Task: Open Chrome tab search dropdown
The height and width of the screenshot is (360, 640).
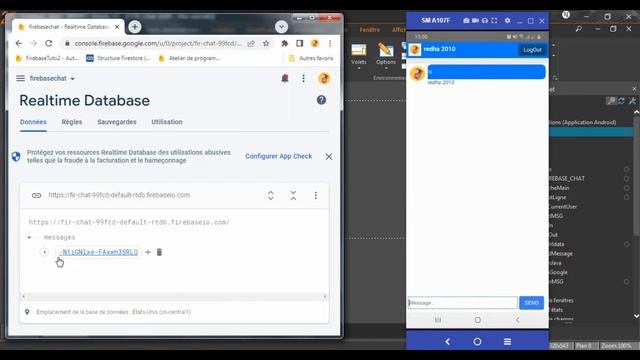Action: pyautogui.click(x=281, y=27)
